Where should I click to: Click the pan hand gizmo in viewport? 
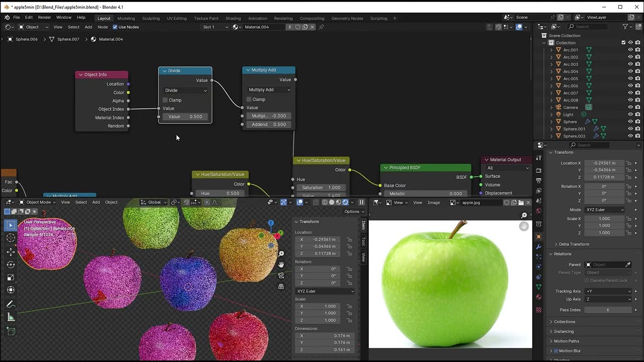pos(281,264)
